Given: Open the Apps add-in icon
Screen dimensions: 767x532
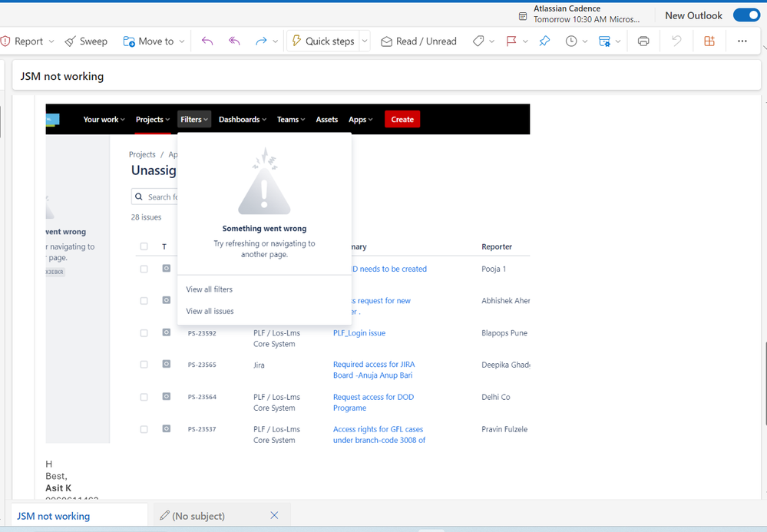Looking at the screenshot, I should [x=709, y=41].
